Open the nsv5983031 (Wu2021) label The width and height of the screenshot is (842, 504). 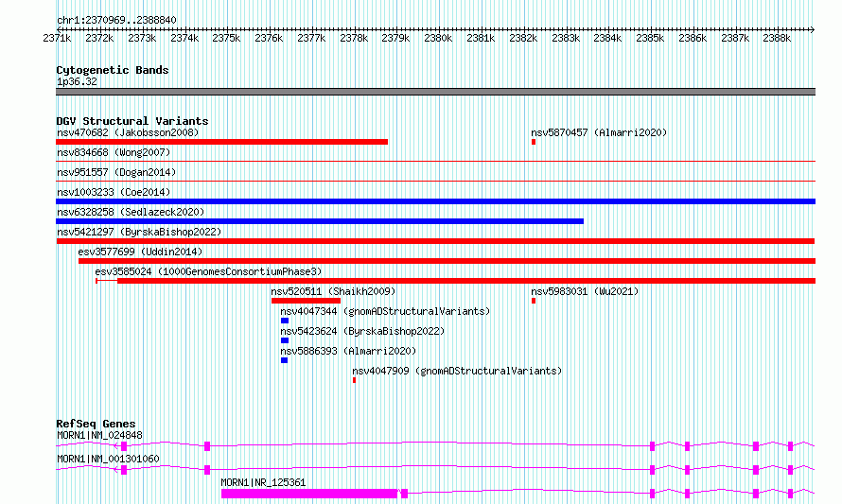(585, 291)
